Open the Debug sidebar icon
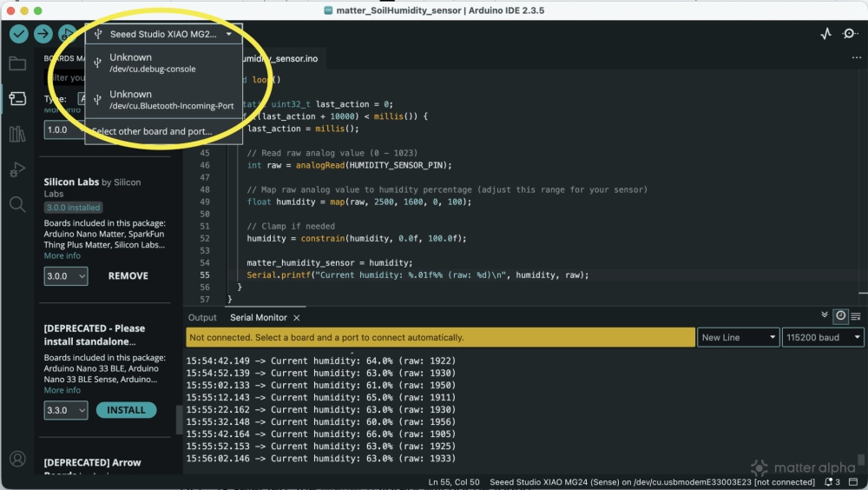Screen dimensions: 868x490 tap(16, 169)
